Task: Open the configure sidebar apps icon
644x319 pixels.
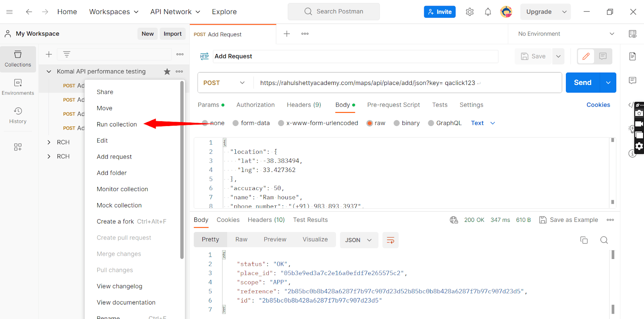Action: click(x=18, y=147)
